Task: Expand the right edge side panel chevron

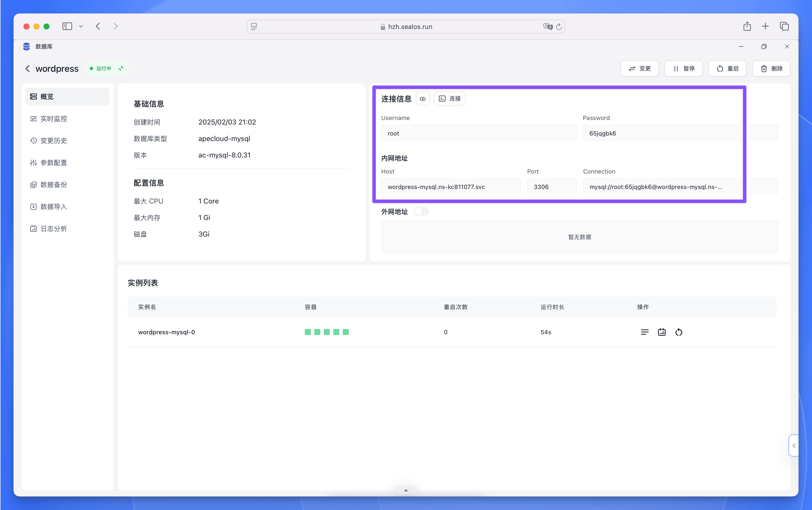Action: click(794, 445)
